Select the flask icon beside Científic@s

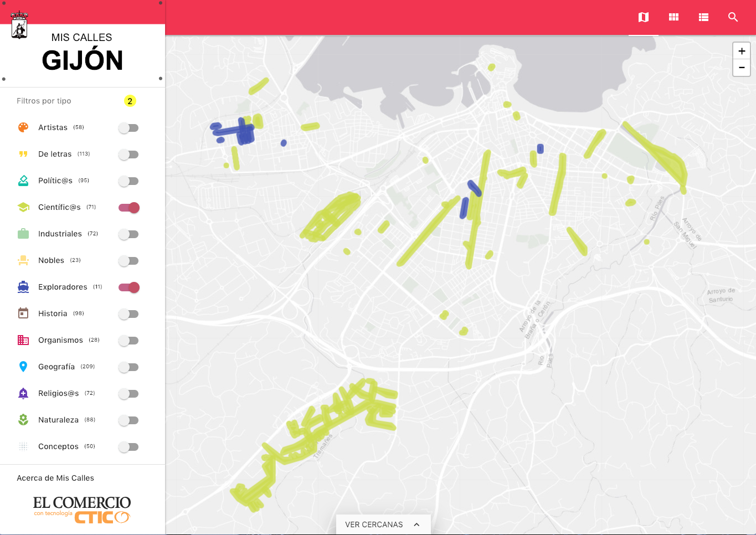[23, 207]
